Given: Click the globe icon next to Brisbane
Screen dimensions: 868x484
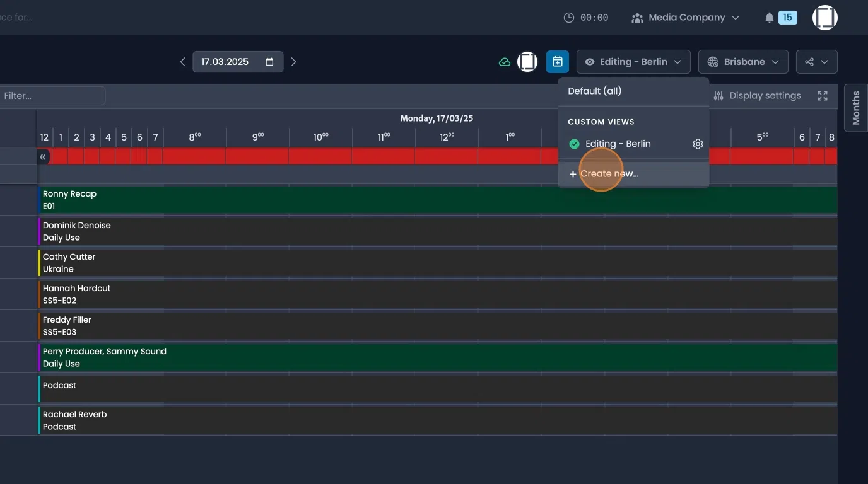Looking at the screenshot, I should (713, 61).
